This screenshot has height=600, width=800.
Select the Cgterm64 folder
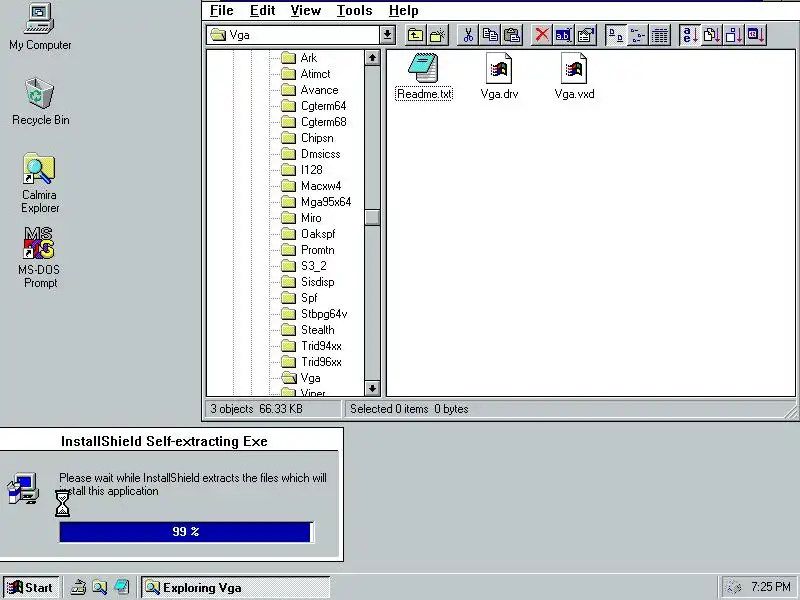click(x=313, y=106)
